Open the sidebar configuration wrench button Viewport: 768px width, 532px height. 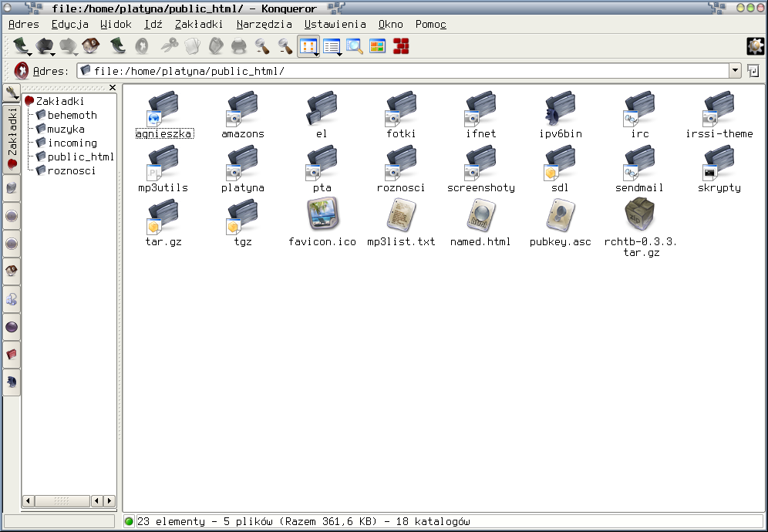coord(12,92)
